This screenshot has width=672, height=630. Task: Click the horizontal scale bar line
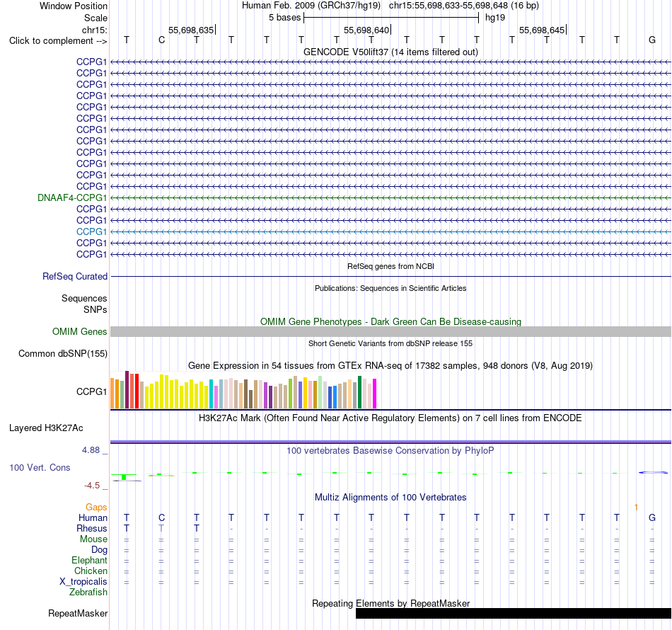tap(391, 18)
